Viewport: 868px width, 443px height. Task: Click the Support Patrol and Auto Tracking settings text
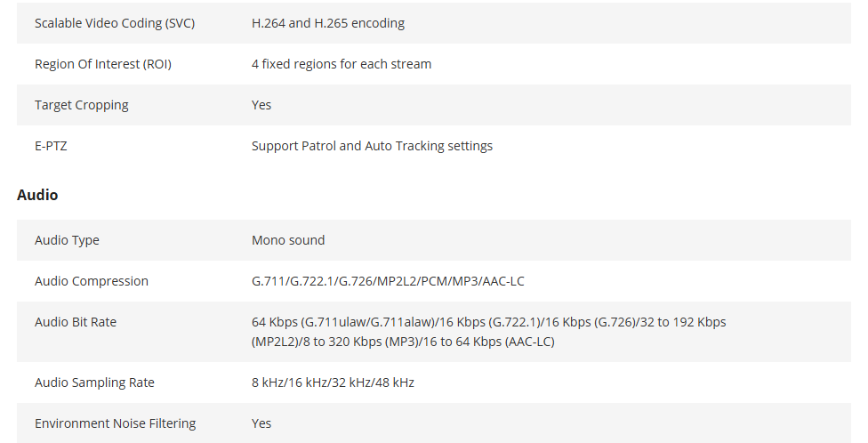click(372, 146)
